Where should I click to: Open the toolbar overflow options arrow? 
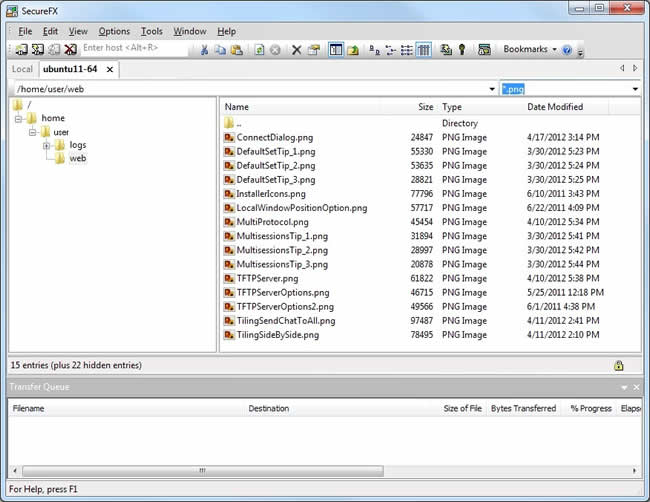tap(580, 52)
